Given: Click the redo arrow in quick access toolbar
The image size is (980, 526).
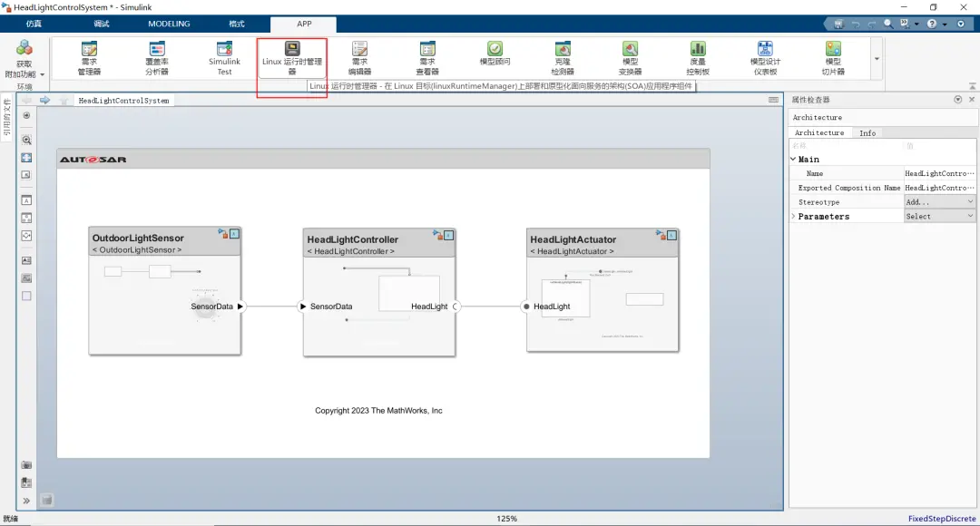Looking at the screenshot, I should [872, 24].
